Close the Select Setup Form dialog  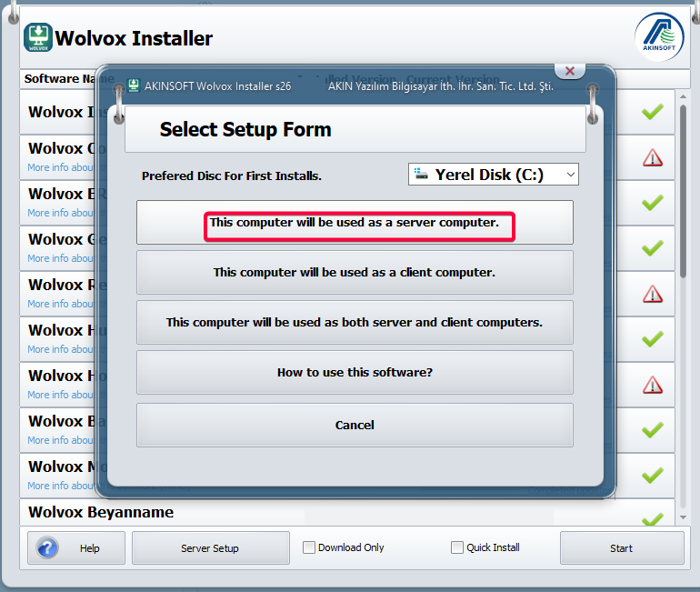click(570, 71)
